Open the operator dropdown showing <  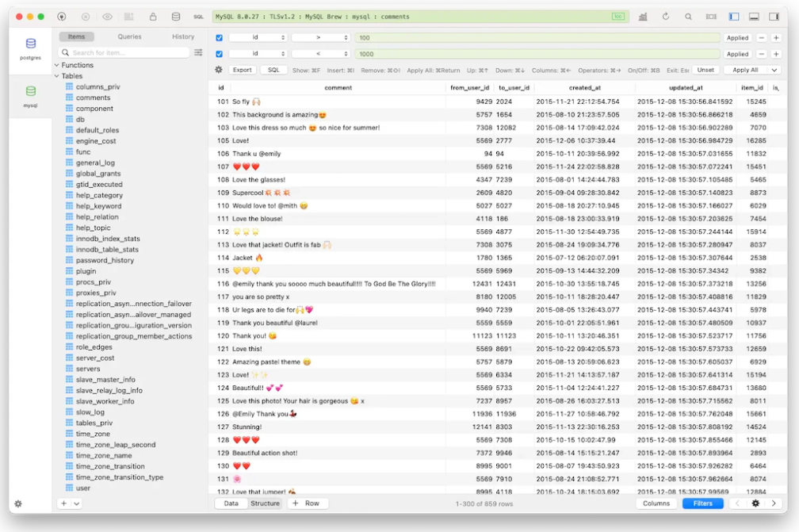pyautogui.click(x=320, y=54)
